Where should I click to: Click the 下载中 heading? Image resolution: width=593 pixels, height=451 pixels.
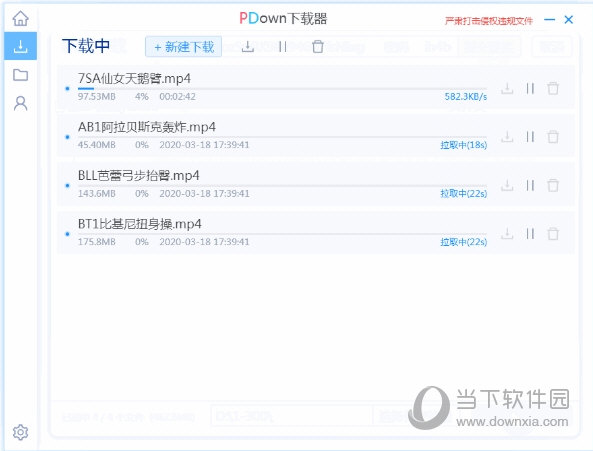(86, 46)
